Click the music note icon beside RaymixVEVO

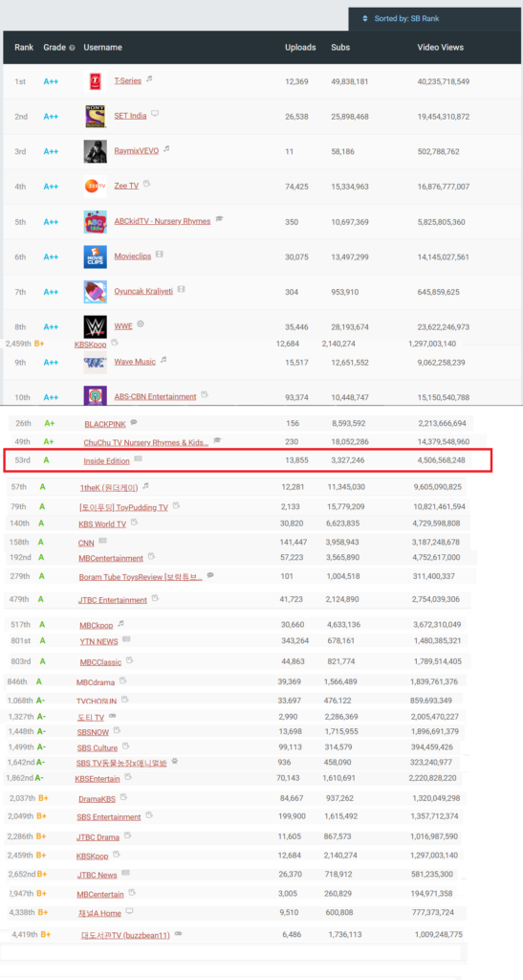click(166, 148)
